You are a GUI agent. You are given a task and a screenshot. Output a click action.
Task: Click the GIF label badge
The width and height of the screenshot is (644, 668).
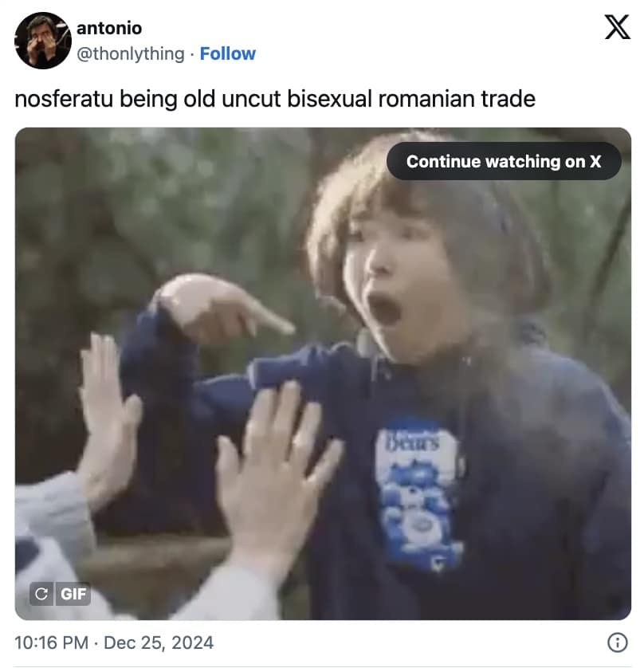pyautogui.click(x=73, y=593)
